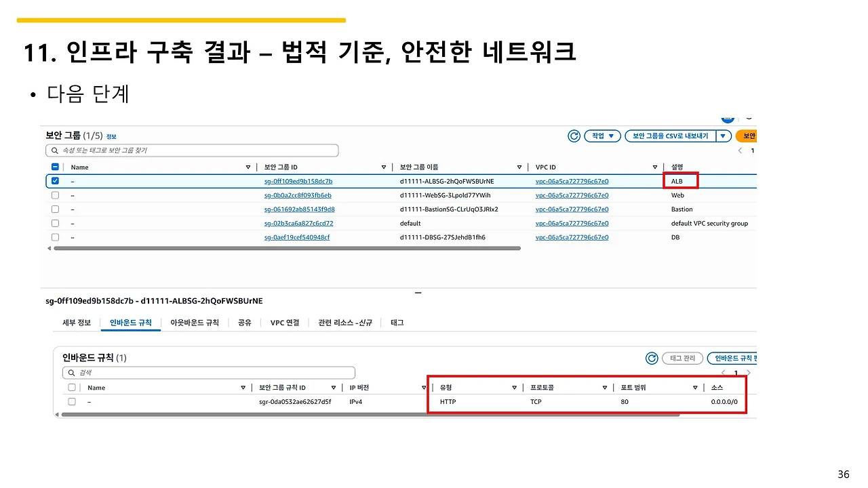Switch to the 아웃바운드 규칙 tab
The height and width of the screenshot is (488, 868).
(195, 323)
